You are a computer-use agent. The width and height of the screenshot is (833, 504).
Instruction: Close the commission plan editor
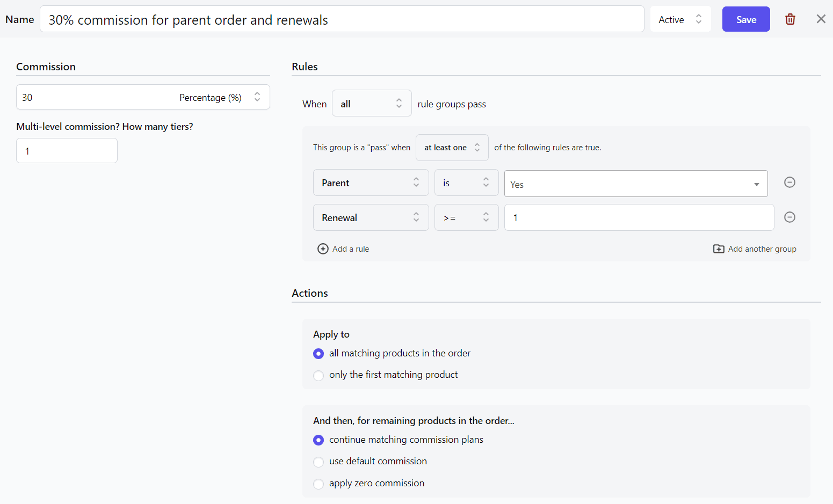click(x=821, y=19)
